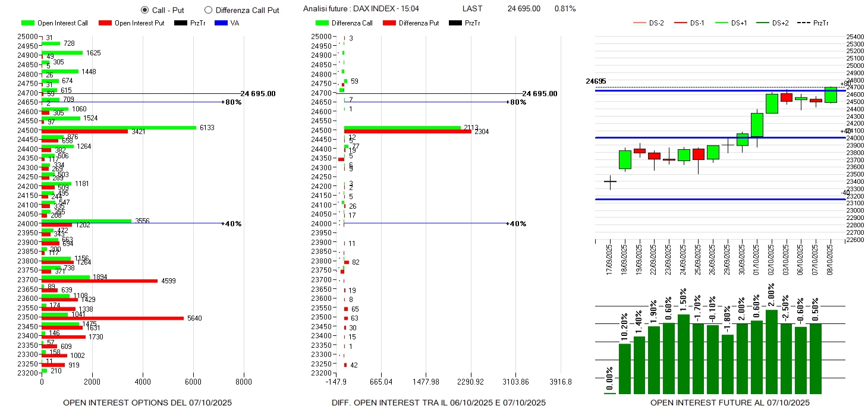
Task: Click the 2304 put difference bar
Action: click(408, 131)
